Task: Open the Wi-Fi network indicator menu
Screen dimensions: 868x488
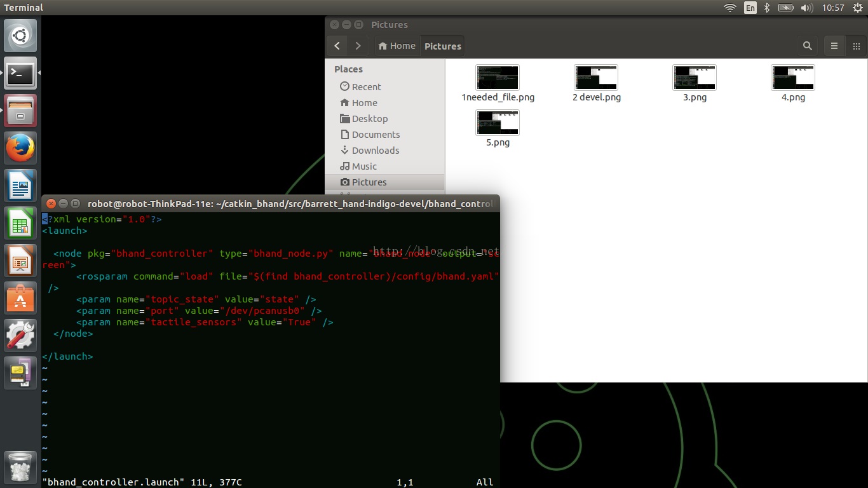Action: click(x=729, y=8)
